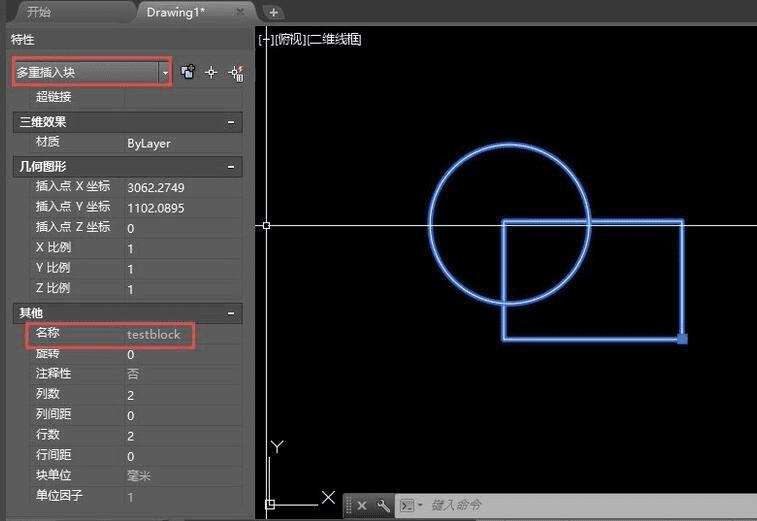Screen dimensions: 757x521
Task: Click the X 比例 value field
Action: point(183,249)
